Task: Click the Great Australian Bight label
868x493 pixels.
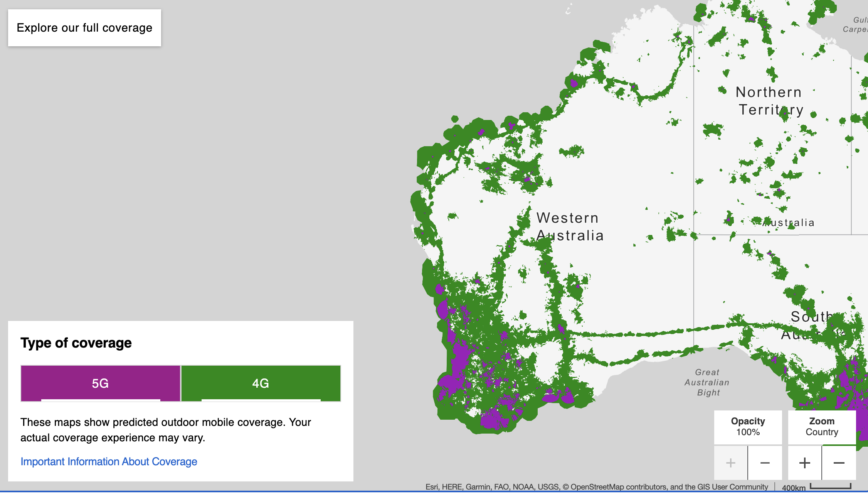Action: coord(707,382)
